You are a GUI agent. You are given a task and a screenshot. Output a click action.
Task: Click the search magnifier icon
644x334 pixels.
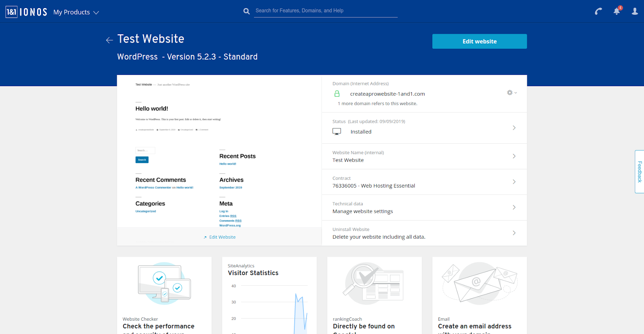tap(247, 11)
